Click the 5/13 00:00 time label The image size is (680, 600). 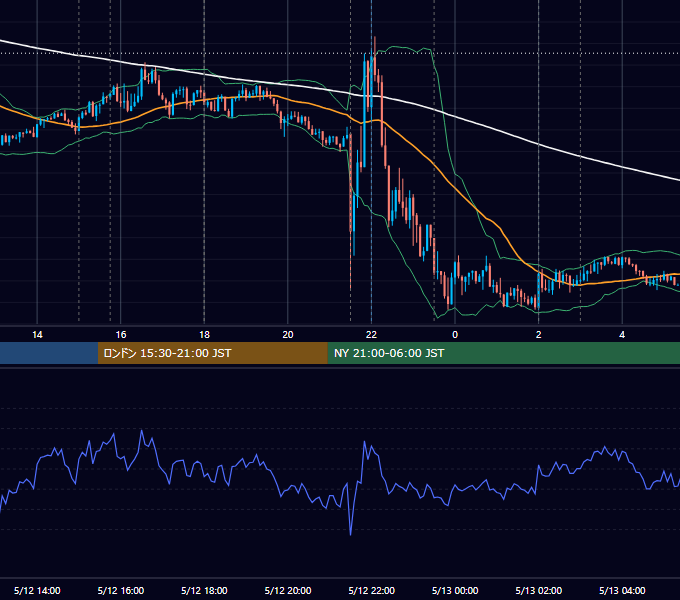pos(455,590)
